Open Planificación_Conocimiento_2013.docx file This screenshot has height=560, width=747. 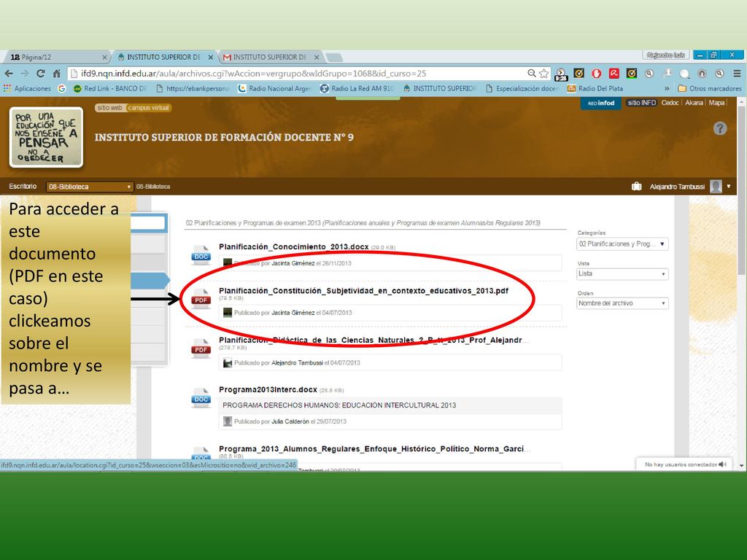[x=293, y=246]
